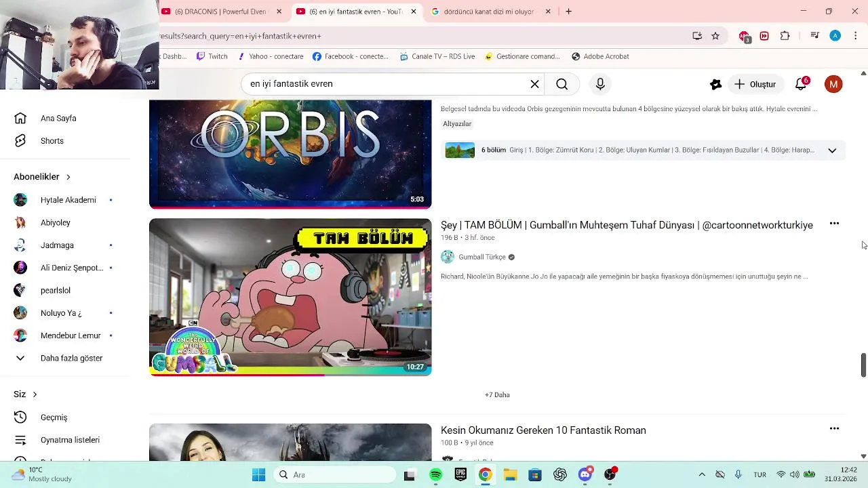The height and width of the screenshot is (488, 868).
Task: Open Gumball Türkçe channel link
Action: pyautogui.click(x=481, y=257)
